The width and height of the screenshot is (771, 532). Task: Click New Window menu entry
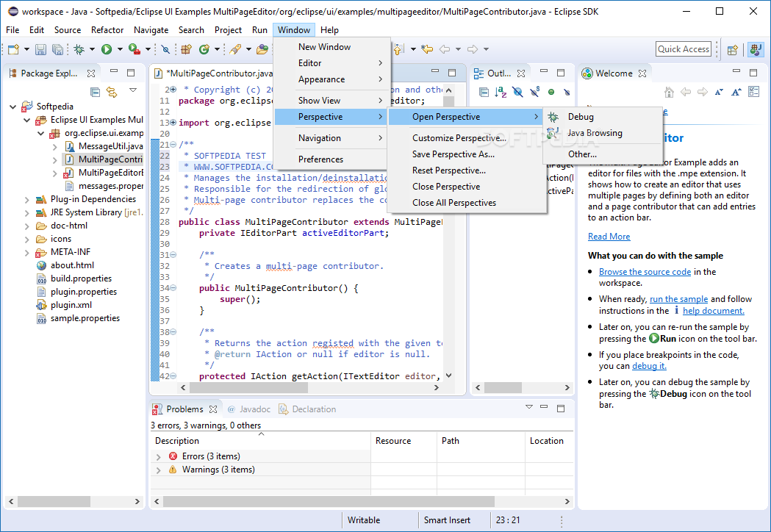click(x=332, y=47)
